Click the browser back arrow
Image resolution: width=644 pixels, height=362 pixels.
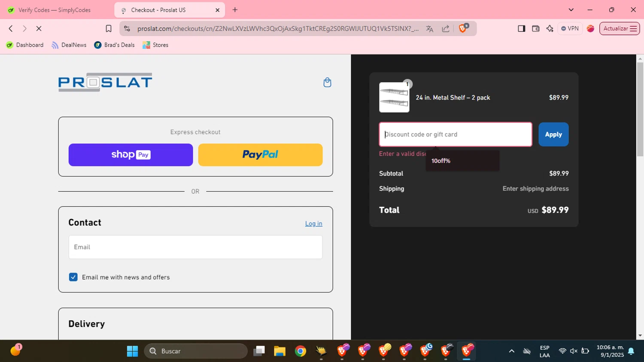click(x=11, y=28)
